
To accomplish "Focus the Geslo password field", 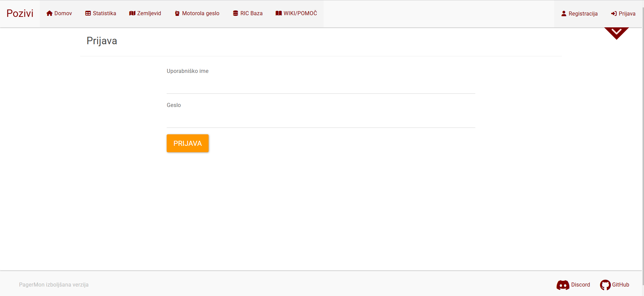I will click(x=321, y=120).
